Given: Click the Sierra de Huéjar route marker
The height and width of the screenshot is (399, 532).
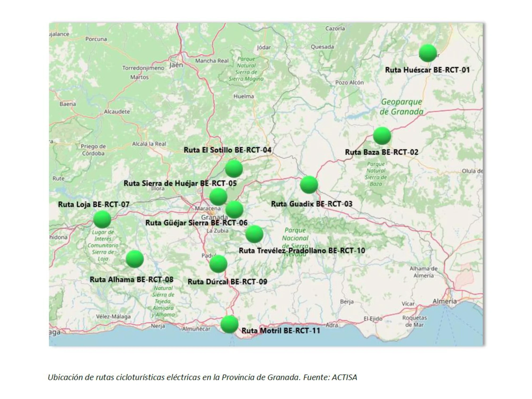Looking at the screenshot, I should [218, 197].
